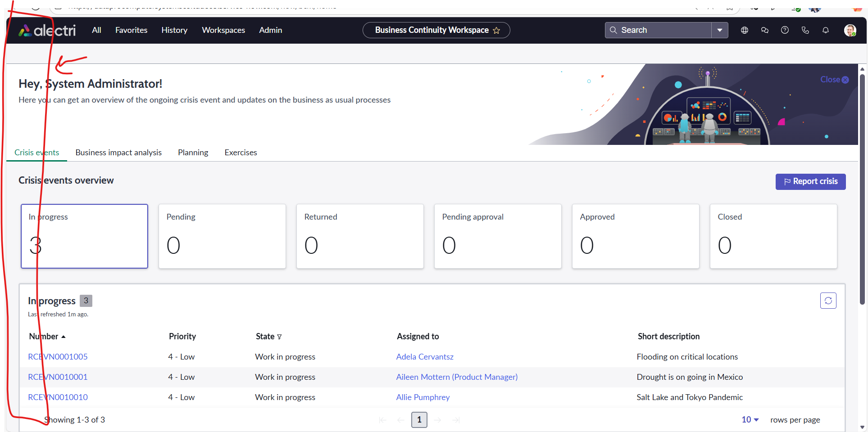
Task: Select the Closed status card
Action: (x=773, y=236)
